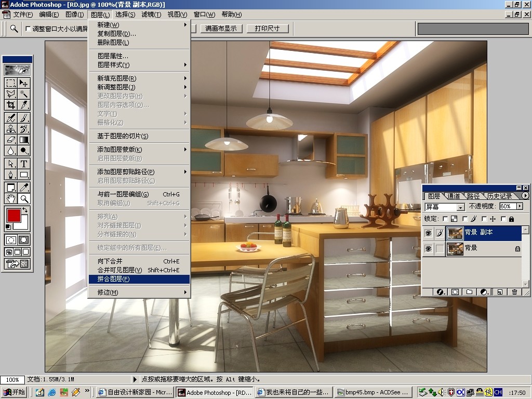Toggle lock position checkbox
Screen dimensions: 532x399
click(x=485, y=219)
